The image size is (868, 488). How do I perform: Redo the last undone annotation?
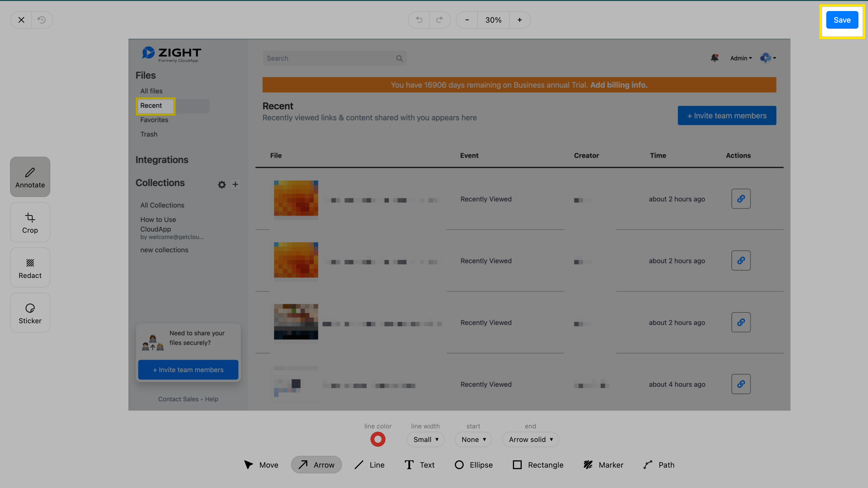click(439, 20)
